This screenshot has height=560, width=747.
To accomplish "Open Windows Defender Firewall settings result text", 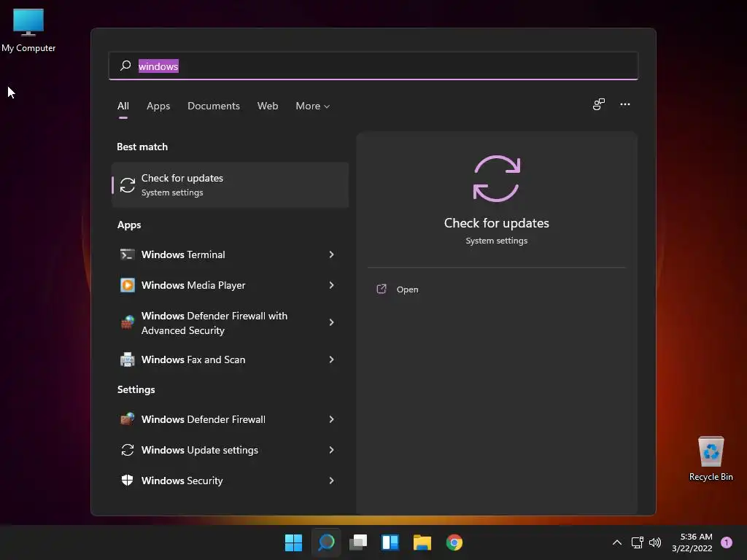I will 203,419.
